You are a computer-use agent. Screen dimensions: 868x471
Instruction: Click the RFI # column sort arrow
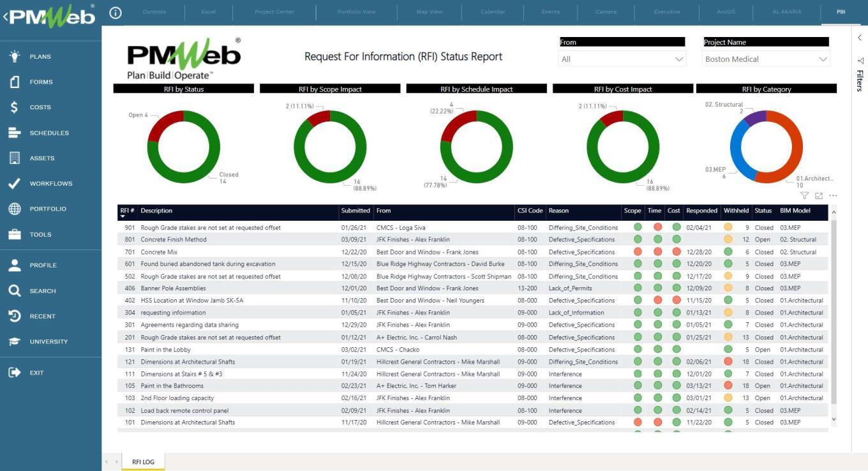[x=123, y=217]
